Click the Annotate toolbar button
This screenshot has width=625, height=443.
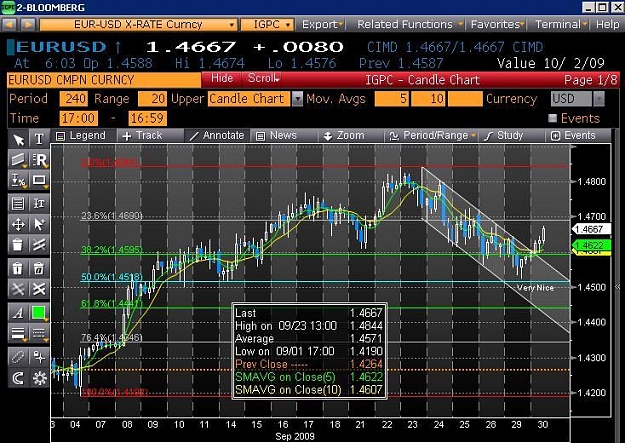pos(217,136)
